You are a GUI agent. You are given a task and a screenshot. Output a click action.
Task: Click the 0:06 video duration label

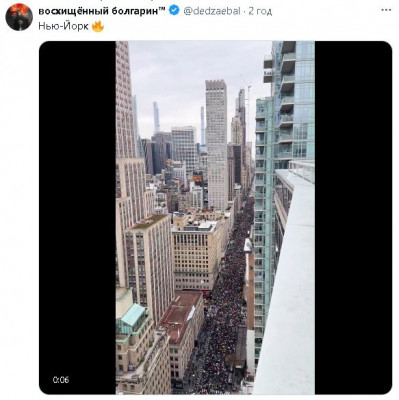(61, 380)
